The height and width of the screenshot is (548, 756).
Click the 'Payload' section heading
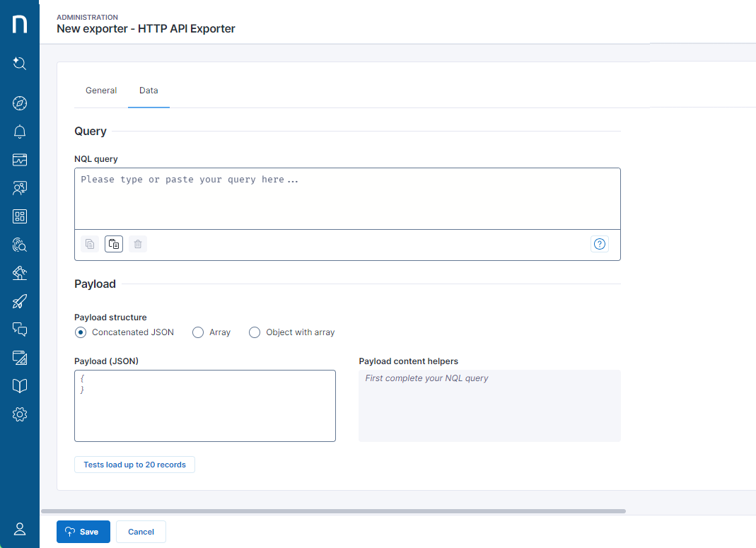tap(95, 284)
